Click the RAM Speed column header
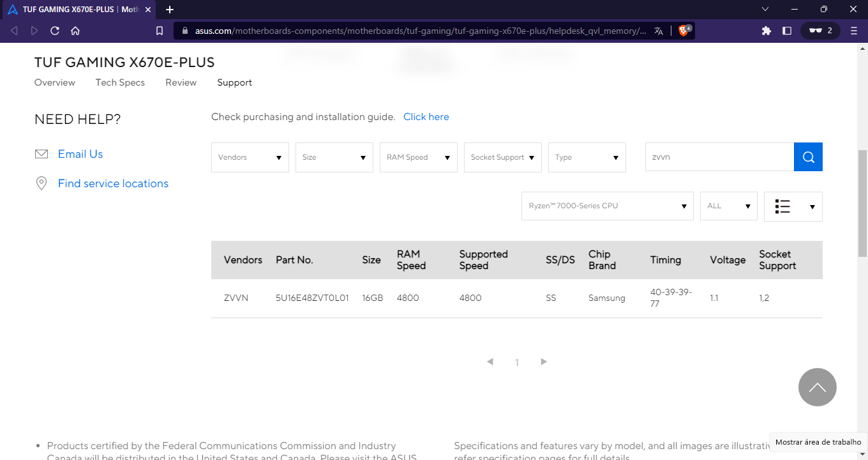This screenshot has height=460, width=868. click(411, 260)
